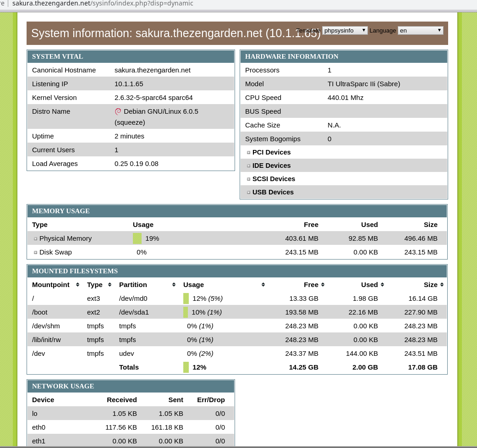The width and height of the screenshot is (477, 448).
Task: Click the root filesystem 12% usage bar
Action: [186, 299]
